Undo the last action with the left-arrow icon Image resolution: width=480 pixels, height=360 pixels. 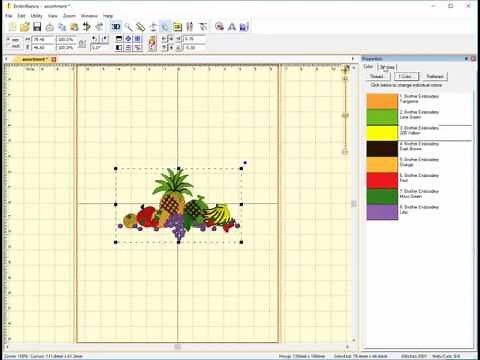[x=87, y=27]
